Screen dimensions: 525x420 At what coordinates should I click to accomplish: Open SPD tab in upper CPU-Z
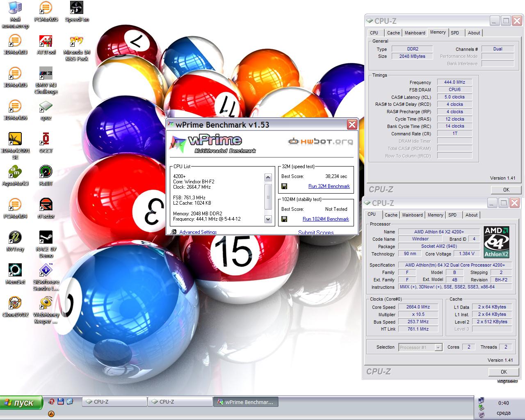click(x=455, y=33)
